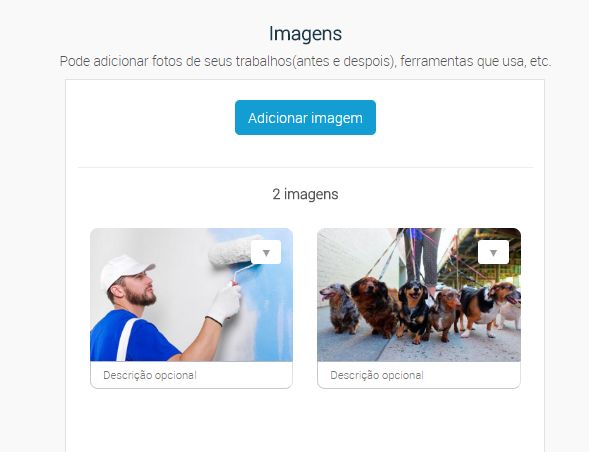This screenshot has height=452, width=589.
Task: Click the "2 imagens" count label
Action: (x=305, y=194)
